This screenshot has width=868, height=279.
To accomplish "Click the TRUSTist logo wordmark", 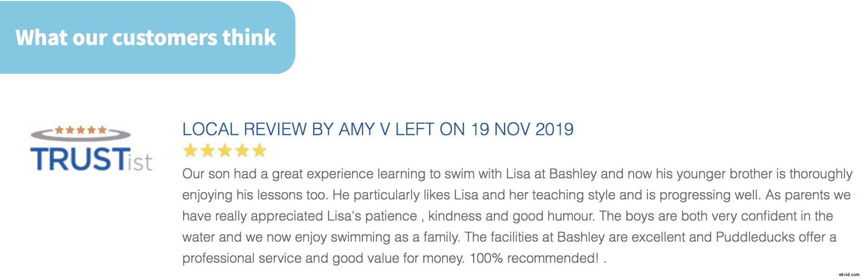I will pyautogui.click(x=91, y=160).
